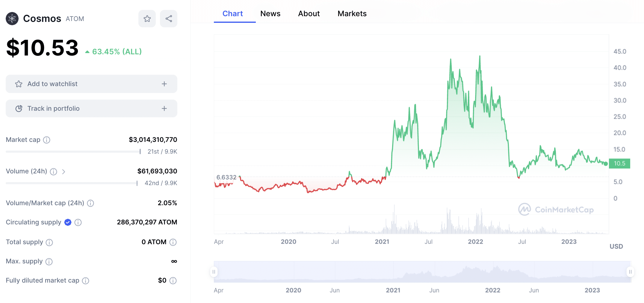The height and width of the screenshot is (303, 644).
Task: Show info for Fully diluted market cap label
Action: pyautogui.click(x=86, y=281)
